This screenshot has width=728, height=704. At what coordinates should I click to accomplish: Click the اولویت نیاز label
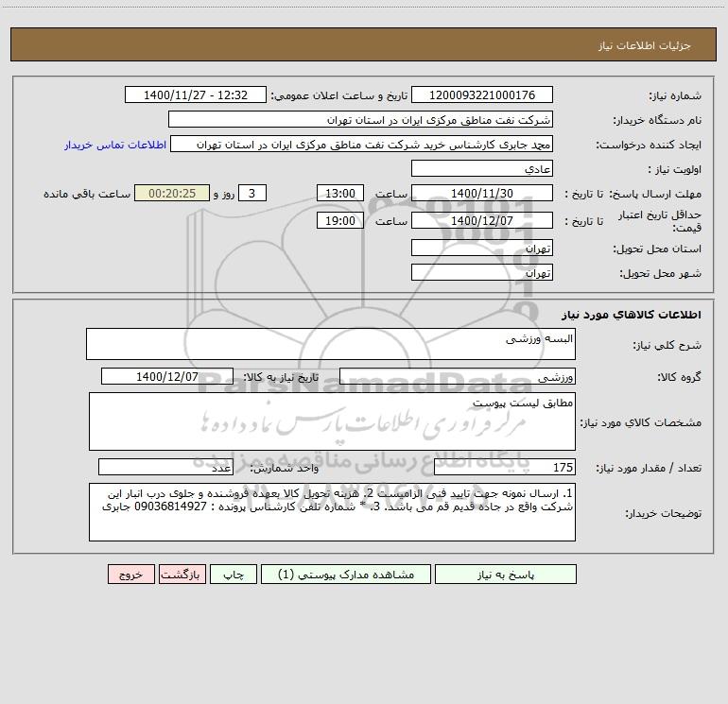click(x=675, y=169)
